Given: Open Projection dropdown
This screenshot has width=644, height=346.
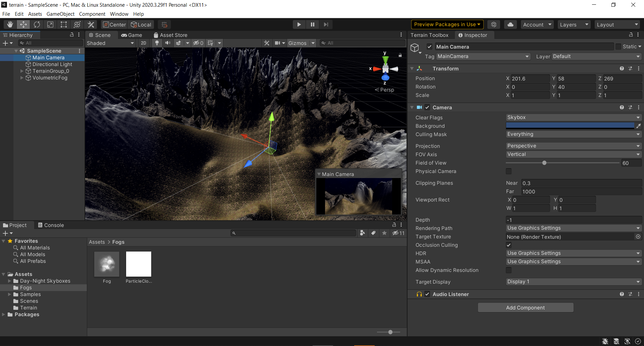Looking at the screenshot, I should [574, 146].
